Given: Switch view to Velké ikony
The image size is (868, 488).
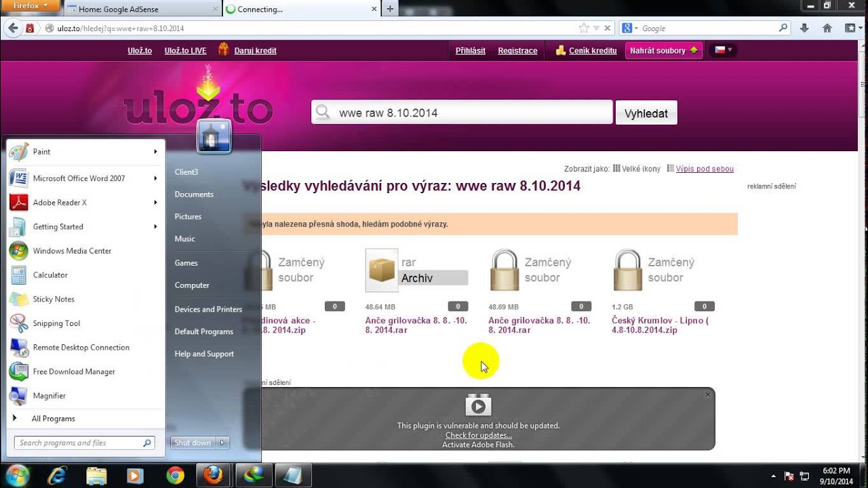Looking at the screenshot, I should coord(636,169).
